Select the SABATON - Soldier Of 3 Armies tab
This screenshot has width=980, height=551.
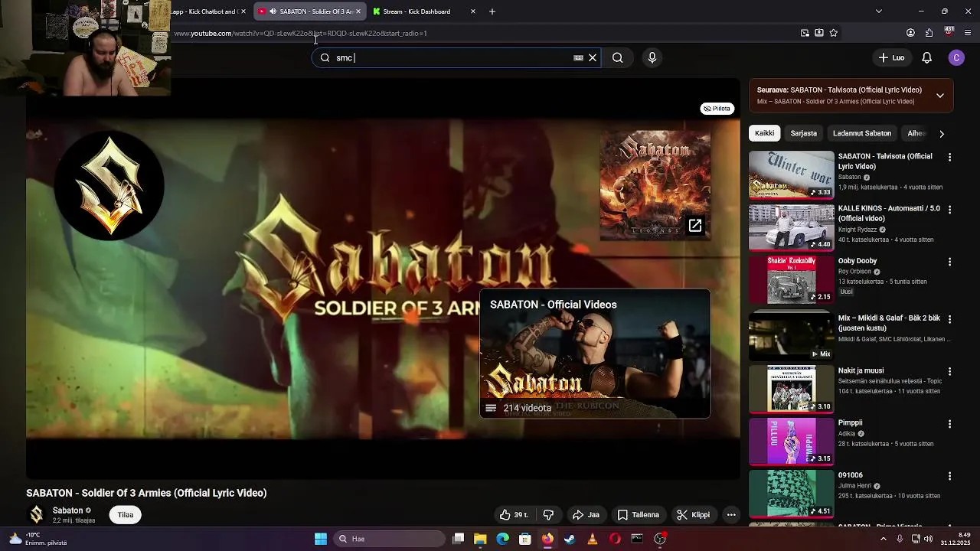click(x=310, y=11)
